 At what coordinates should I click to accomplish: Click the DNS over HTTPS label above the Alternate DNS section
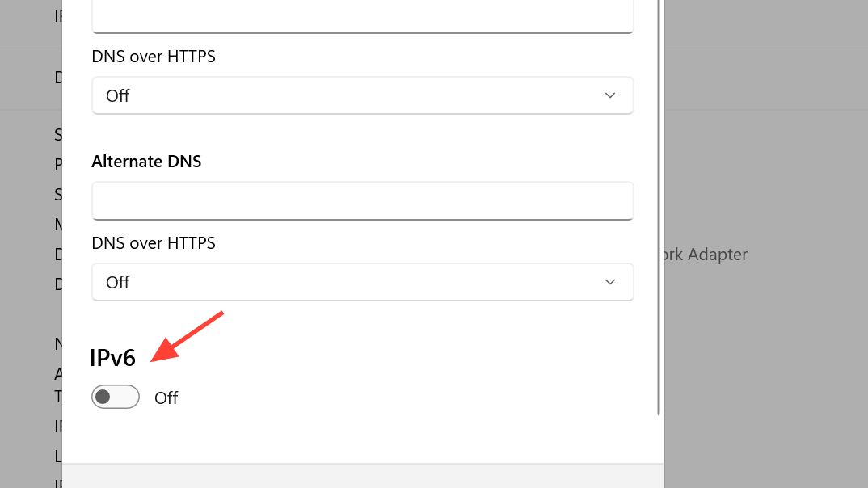tap(154, 57)
